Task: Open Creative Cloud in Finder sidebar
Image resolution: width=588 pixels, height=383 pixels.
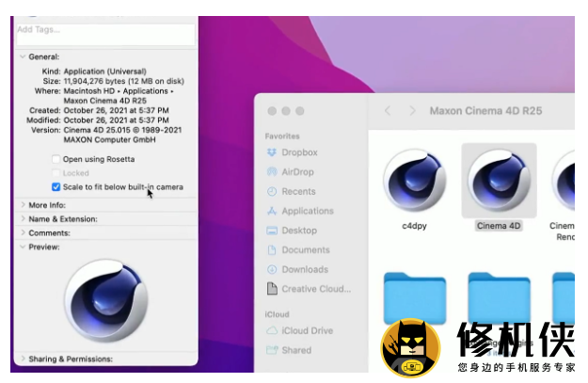Action: pos(316,289)
